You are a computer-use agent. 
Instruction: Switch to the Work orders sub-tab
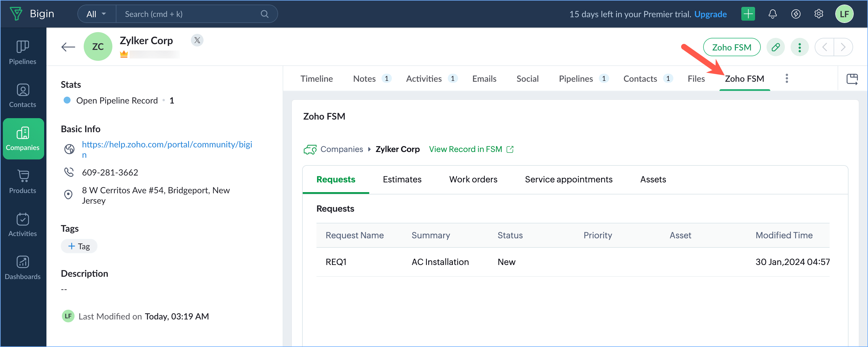point(473,179)
